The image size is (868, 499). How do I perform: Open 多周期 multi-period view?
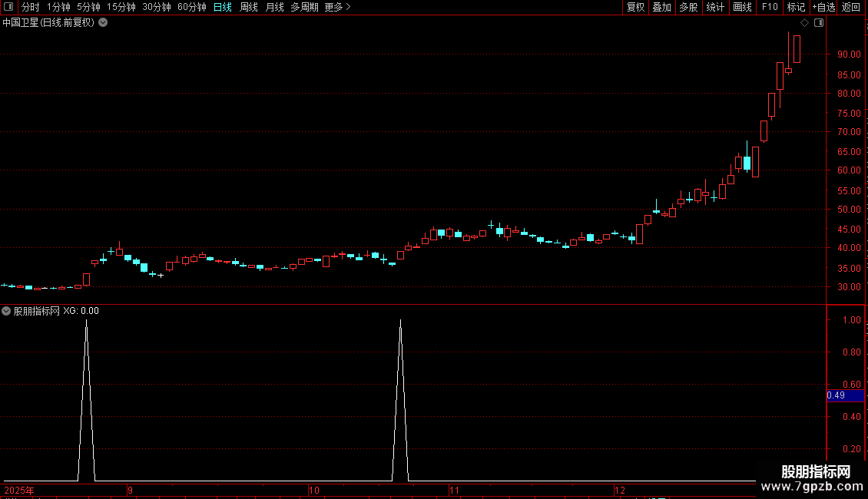tap(304, 7)
